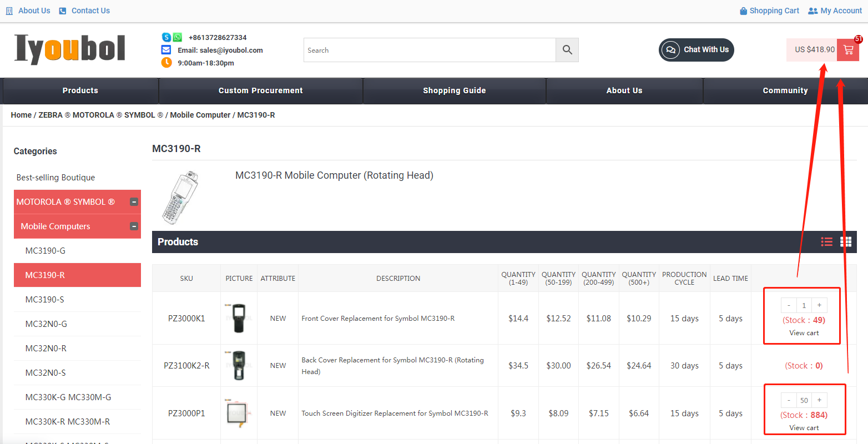Click the phone number +8613728627334
The image size is (868, 444).
click(218, 37)
